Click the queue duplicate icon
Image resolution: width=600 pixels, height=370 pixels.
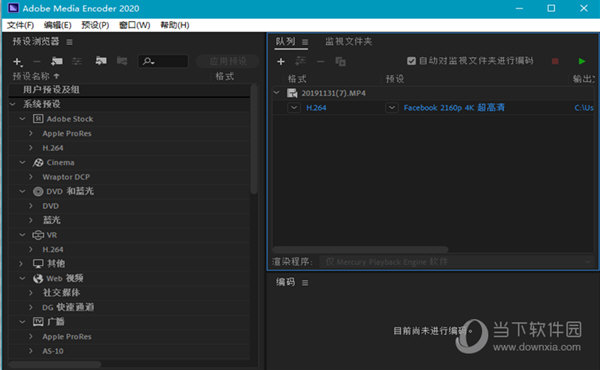pos(340,61)
